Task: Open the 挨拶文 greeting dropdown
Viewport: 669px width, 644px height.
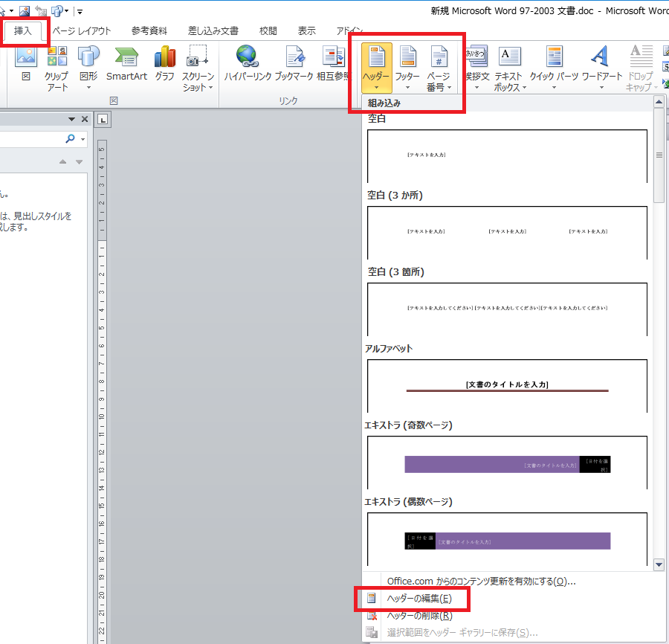Action: (477, 68)
